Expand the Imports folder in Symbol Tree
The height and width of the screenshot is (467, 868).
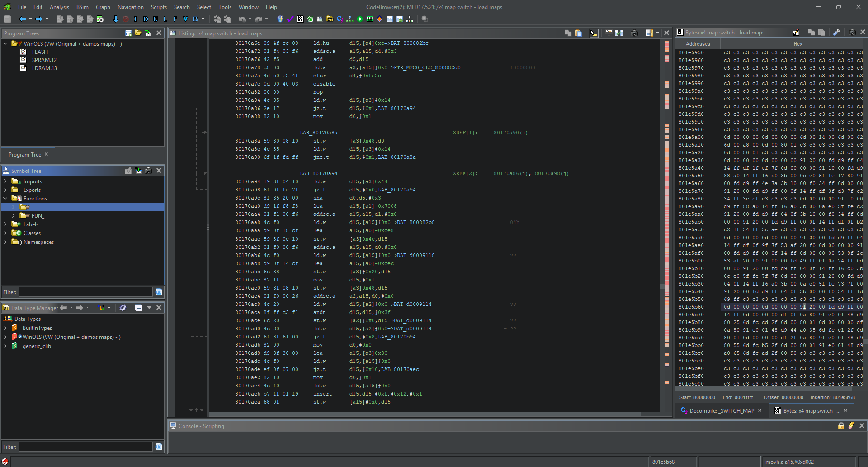5,181
